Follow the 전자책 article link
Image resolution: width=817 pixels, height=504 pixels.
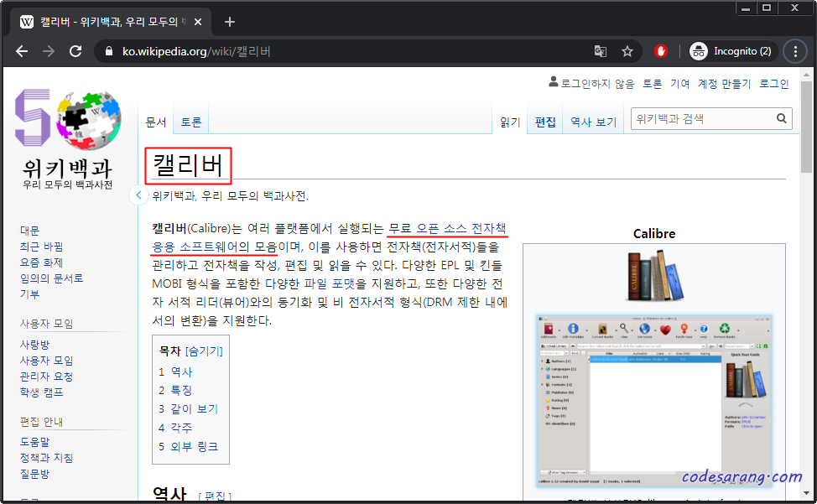[489, 228]
